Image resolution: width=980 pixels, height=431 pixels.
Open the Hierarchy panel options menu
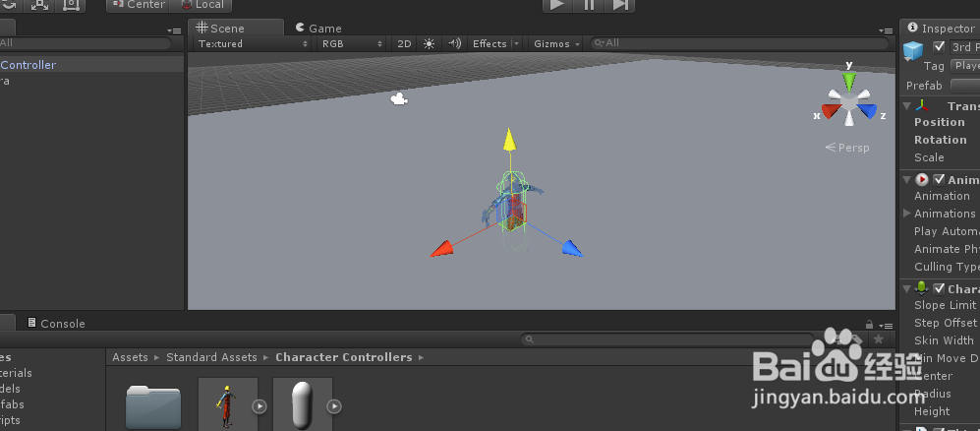click(174, 31)
